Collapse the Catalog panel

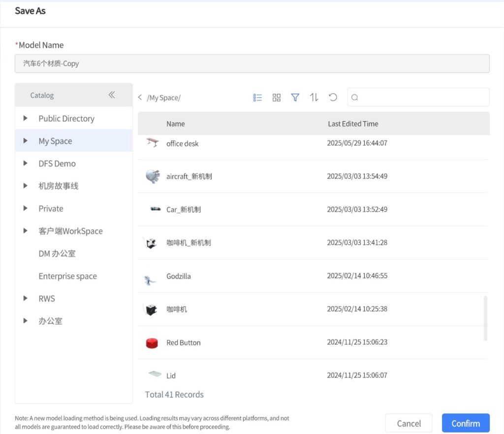coord(112,95)
